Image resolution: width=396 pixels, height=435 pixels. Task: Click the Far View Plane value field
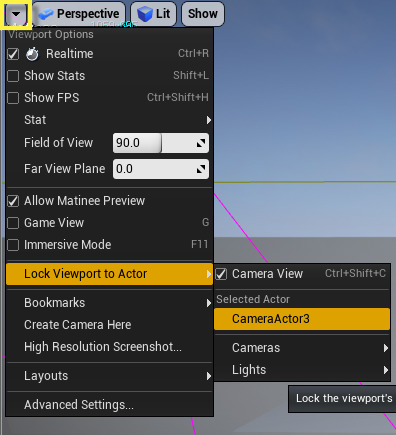(x=161, y=169)
